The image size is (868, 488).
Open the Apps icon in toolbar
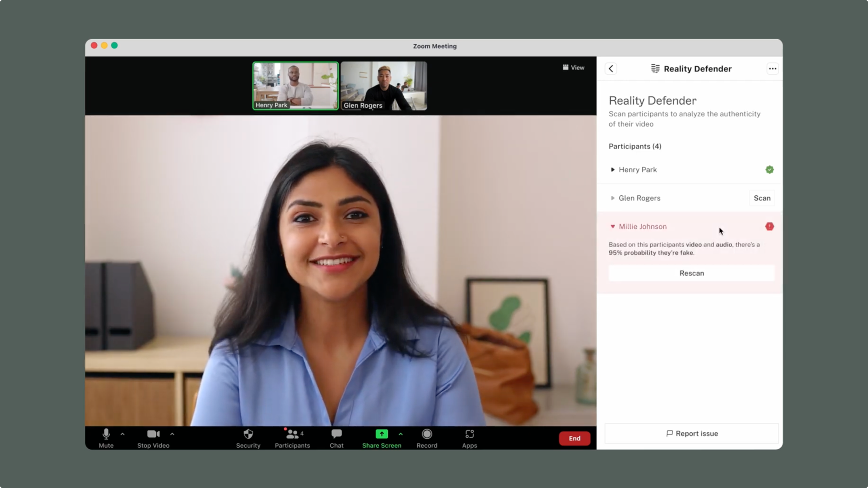click(469, 434)
